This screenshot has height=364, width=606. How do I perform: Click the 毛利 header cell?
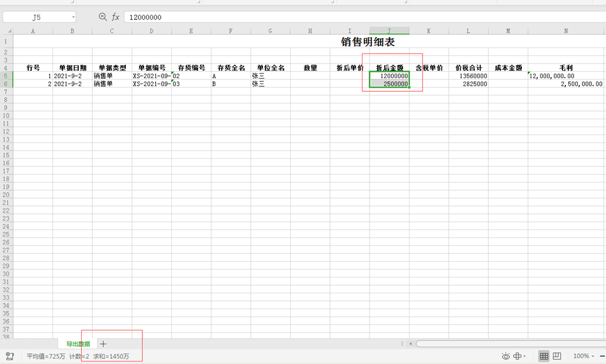coord(566,68)
